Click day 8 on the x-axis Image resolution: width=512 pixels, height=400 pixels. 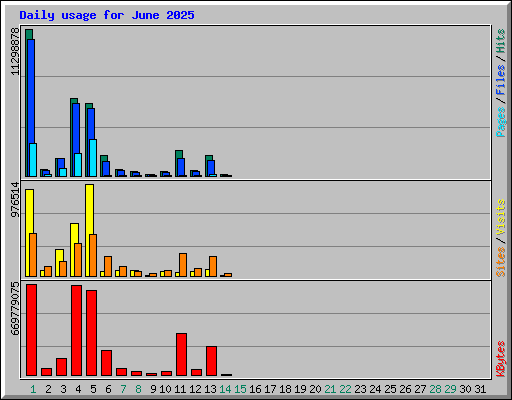coord(138,389)
